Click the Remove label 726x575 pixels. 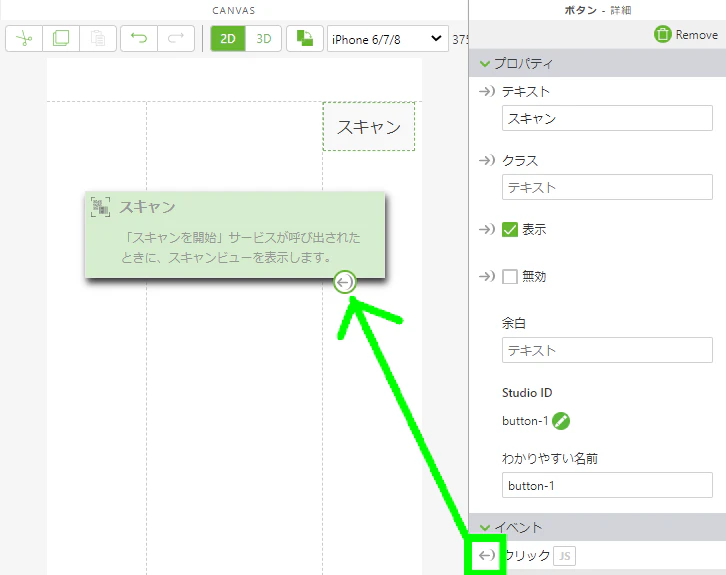696,35
